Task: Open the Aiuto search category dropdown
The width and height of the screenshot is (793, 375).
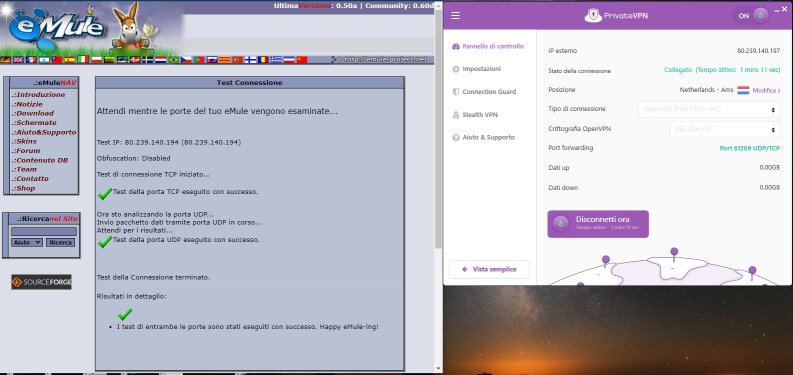Action: point(27,242)
